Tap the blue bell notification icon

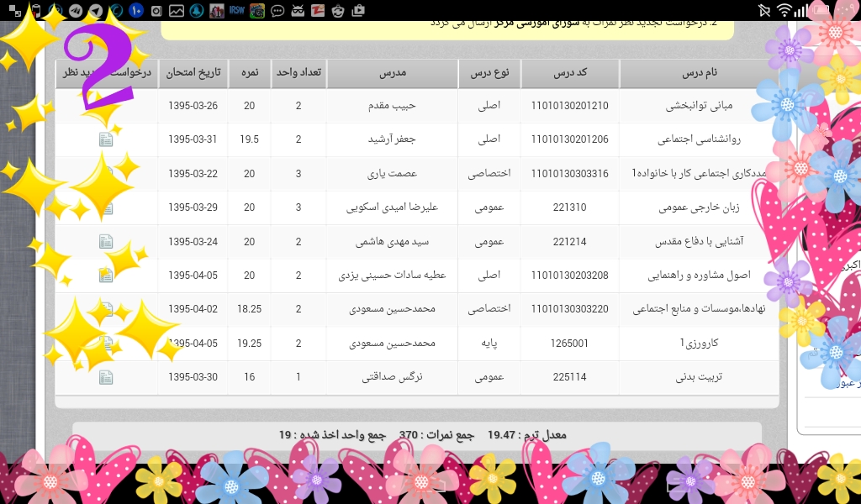click(x=197, y=10)
